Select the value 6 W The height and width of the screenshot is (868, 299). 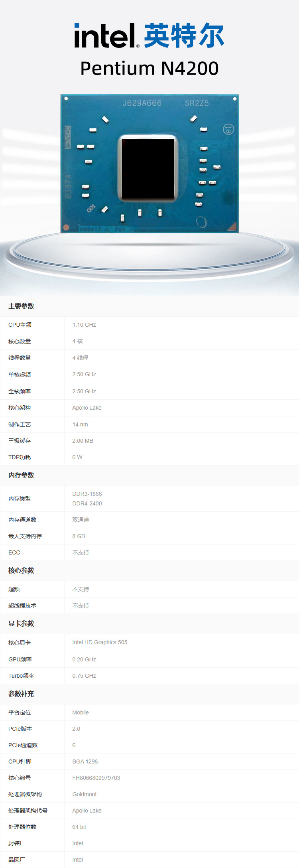[x=77, y=458]
